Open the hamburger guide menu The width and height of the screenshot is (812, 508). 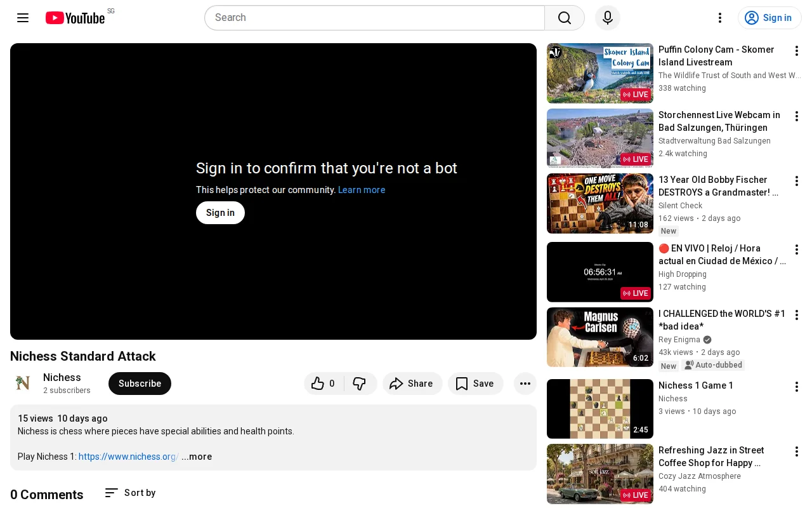coord(23,18)
